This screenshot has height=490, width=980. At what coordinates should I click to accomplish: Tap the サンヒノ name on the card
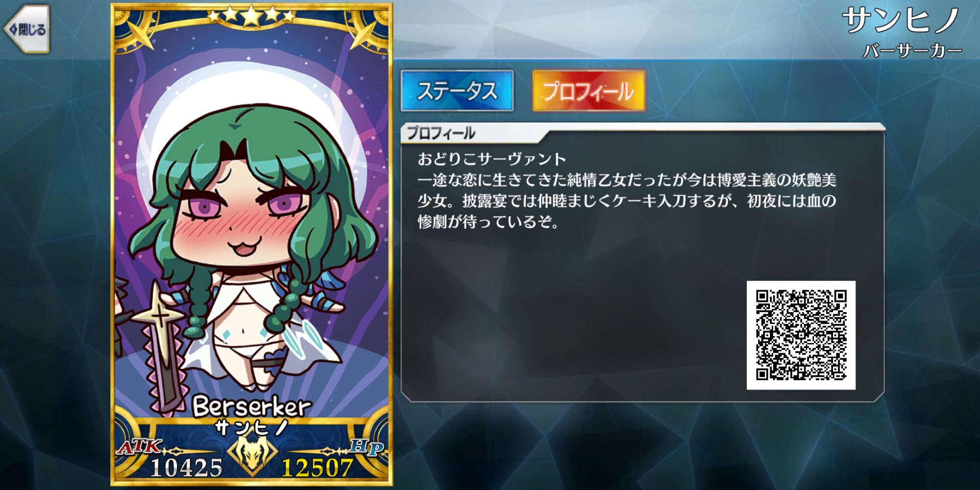coord(252,428)
